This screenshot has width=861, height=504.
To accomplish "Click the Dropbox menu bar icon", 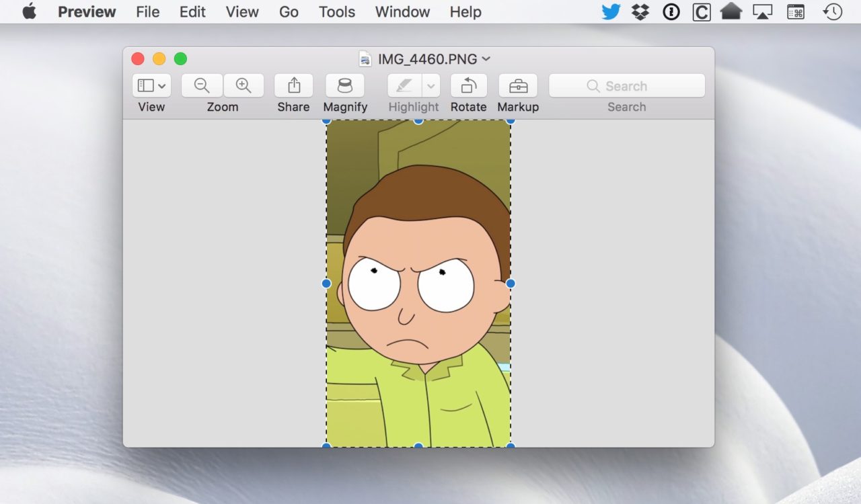I will (640, 11).
